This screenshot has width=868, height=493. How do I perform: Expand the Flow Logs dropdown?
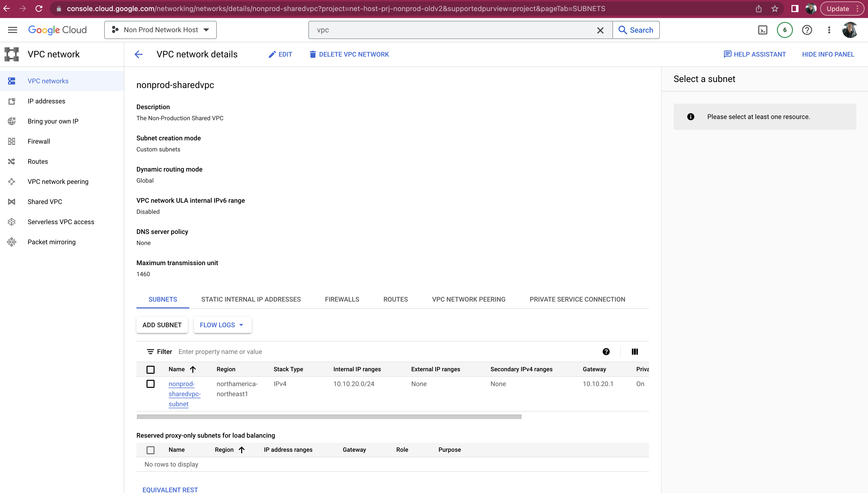(x=222, y=325)
